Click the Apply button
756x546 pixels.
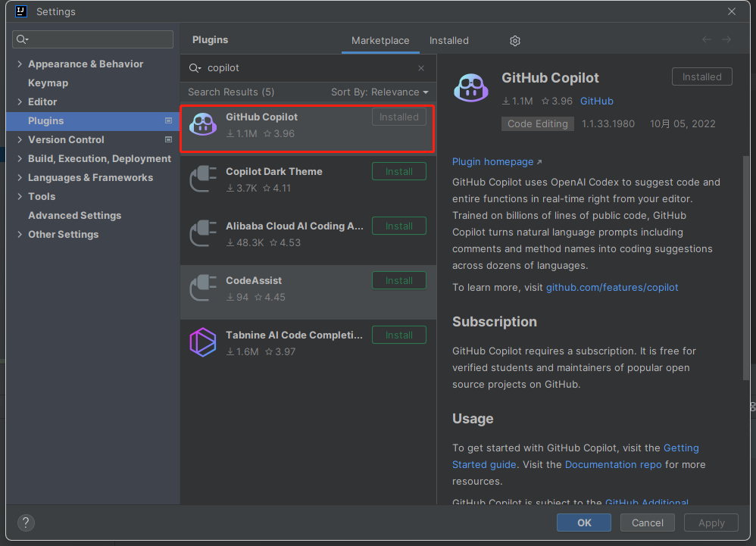[711, 523]
